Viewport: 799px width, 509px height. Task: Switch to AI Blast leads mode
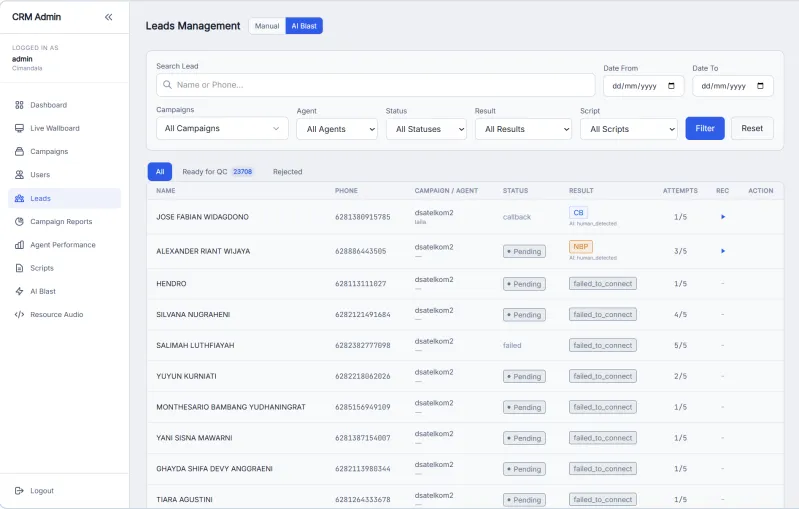click(304, 26)
